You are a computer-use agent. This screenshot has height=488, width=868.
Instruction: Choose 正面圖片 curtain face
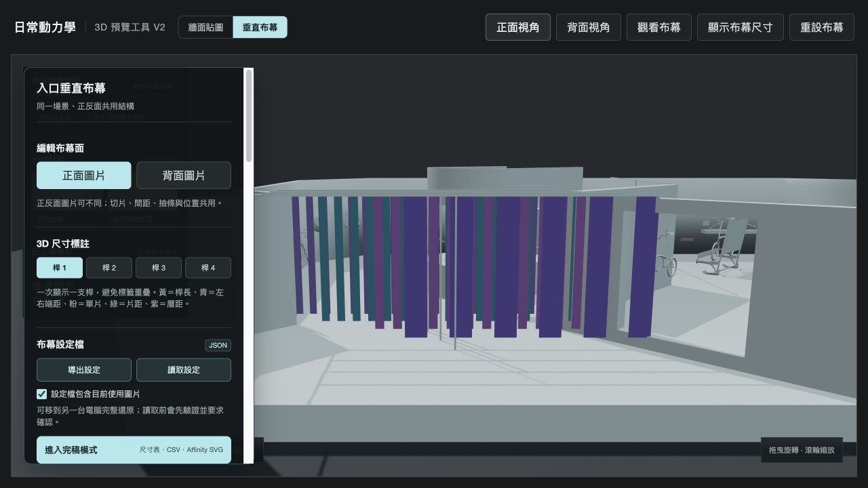coord(84,175)
